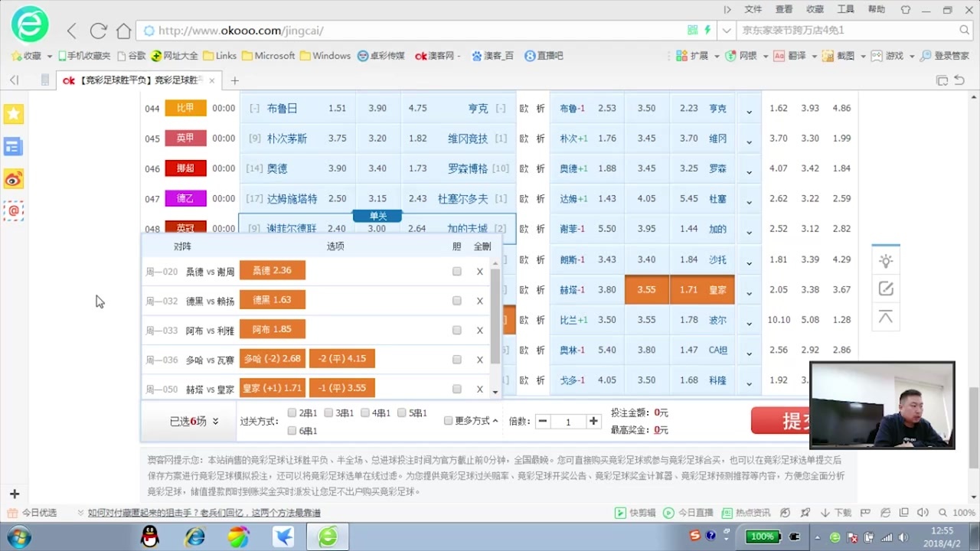Image resolution: width=980 pixels, height=551 pixels.
Task: Open the 查看 menu
Action: pyautogui.click(x=784, y=9)
